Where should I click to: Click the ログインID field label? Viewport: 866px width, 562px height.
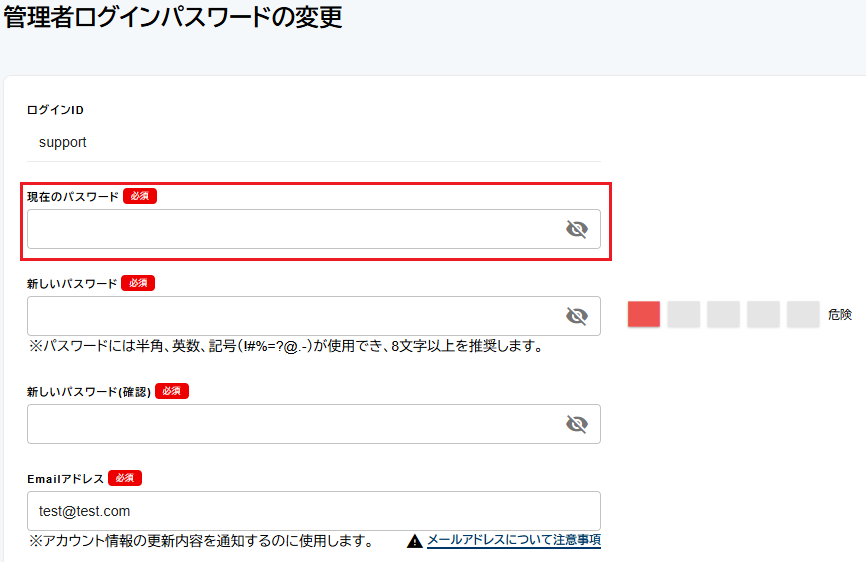55,109
